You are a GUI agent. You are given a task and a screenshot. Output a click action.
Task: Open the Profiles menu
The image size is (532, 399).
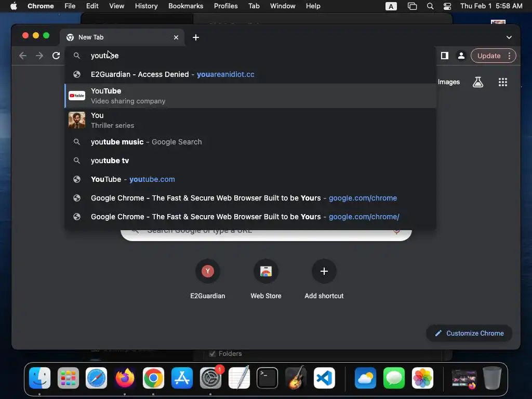(x=225, y=6)
